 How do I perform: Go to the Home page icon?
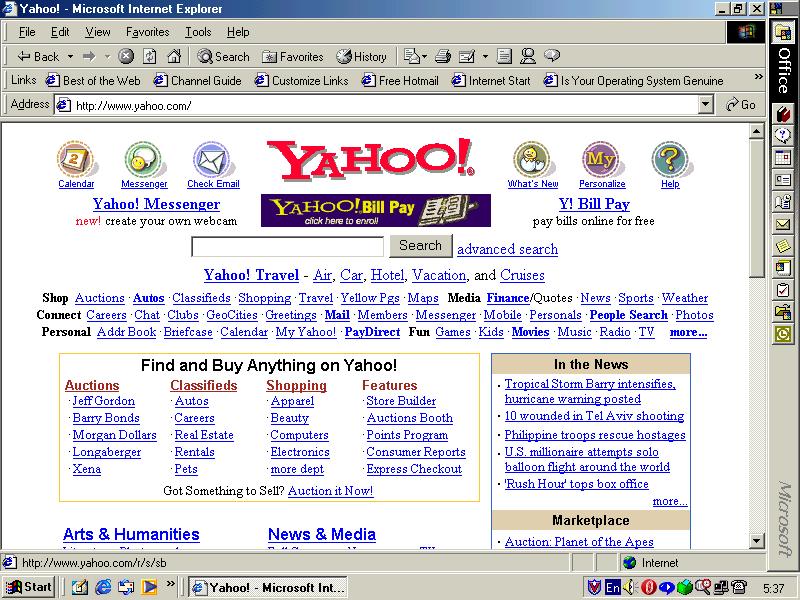point(174,56)
